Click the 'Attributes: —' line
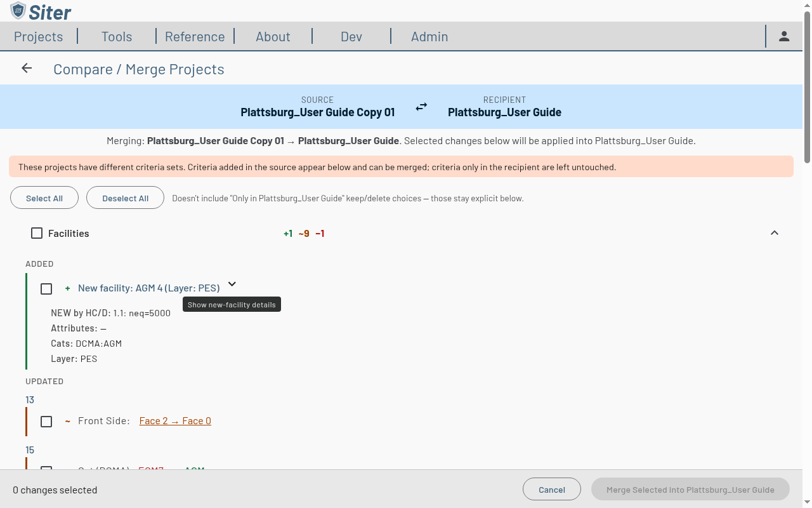Screen dimensions: 812x508 coord(79,328)
